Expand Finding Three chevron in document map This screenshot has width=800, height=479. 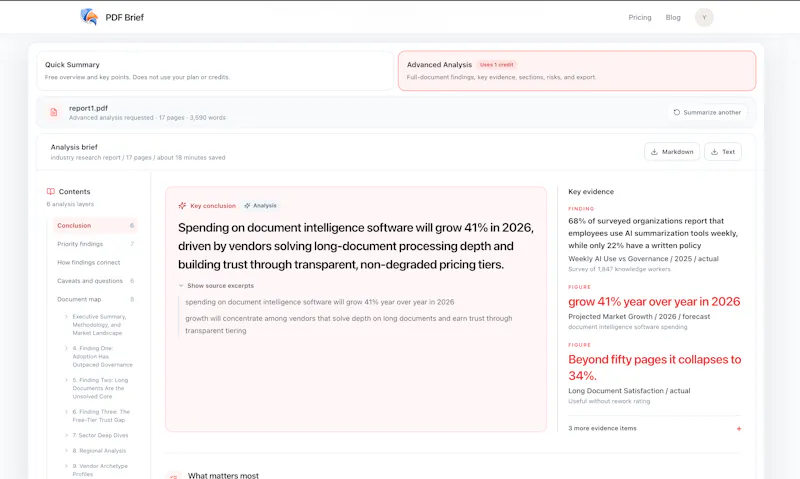pos(66,412)
